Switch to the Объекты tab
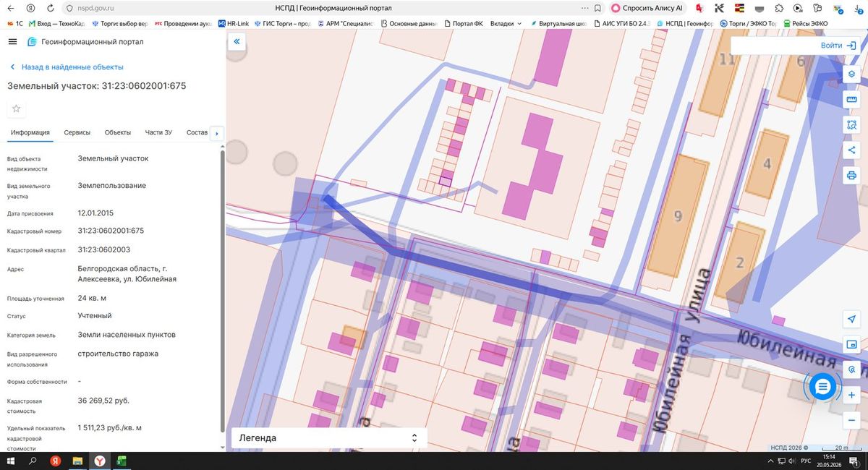Screen dimensions: 868x470 (x=118, y=133)
